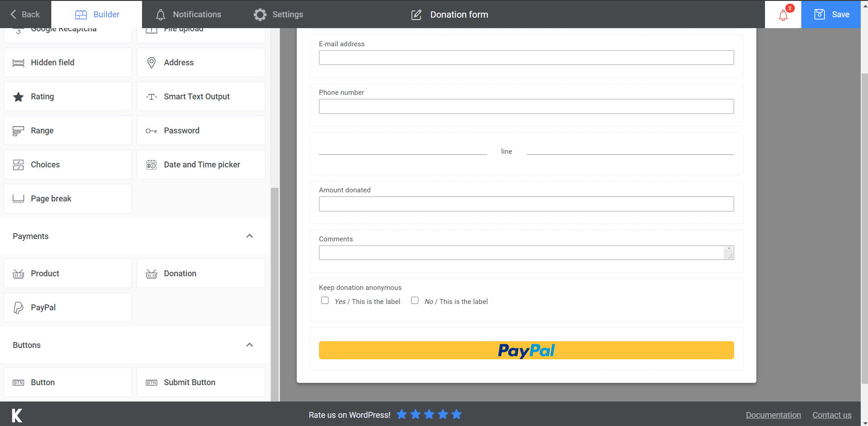This screenshot has height=426, width=868.
Task: Check the No anonymous donation checkbox
Action: coord(415,300)
